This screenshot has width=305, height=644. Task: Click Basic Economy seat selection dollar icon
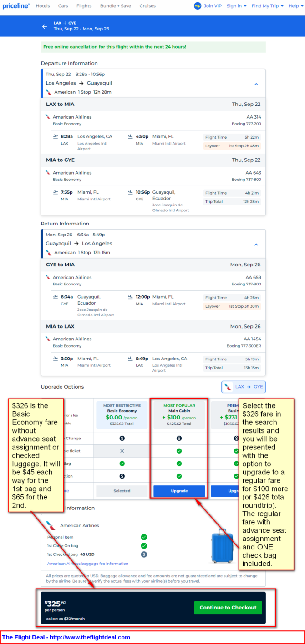122,476
